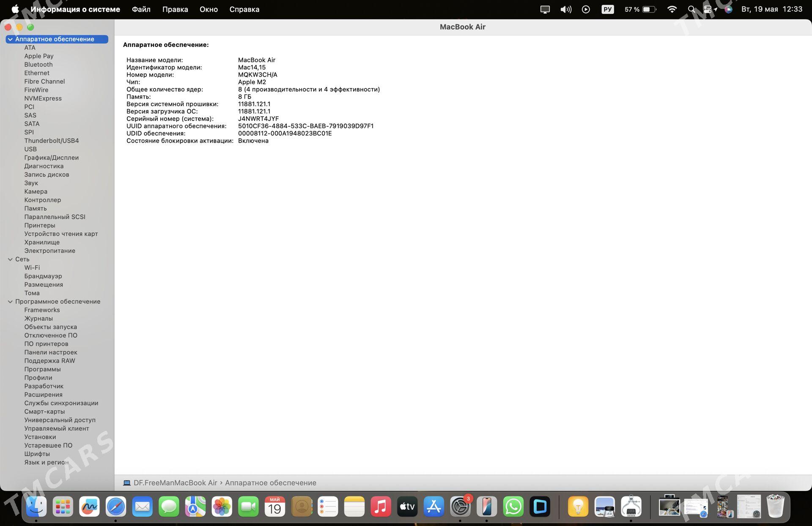Open the Siri menu bar icon

point(728,9)
